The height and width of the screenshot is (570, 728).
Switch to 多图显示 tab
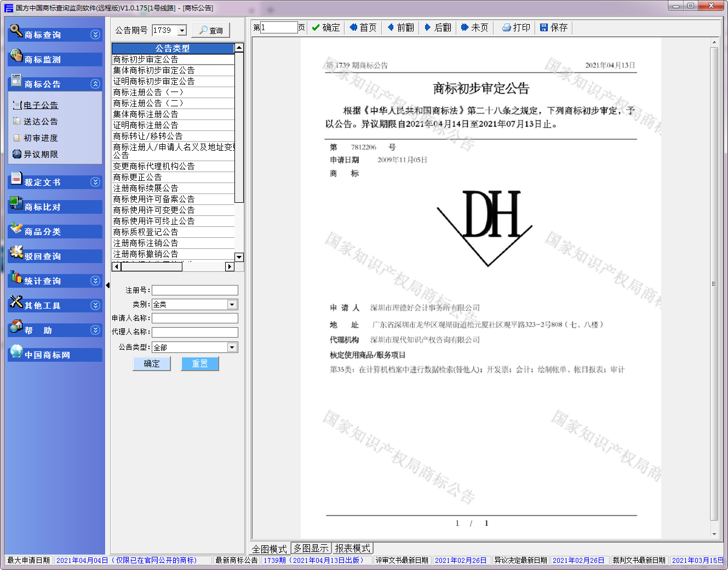coord(311,548)
